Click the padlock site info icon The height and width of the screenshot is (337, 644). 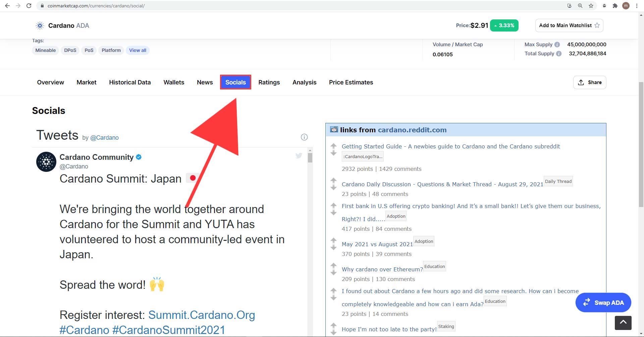click(42, 6)
